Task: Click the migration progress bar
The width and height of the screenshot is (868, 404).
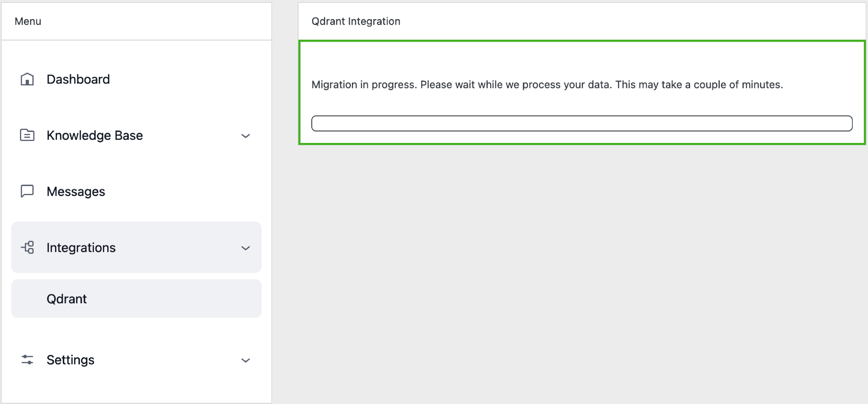Action: 582,123
